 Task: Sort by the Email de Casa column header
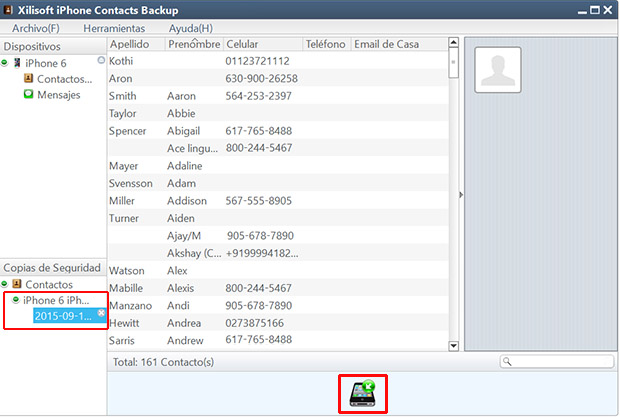(x=399, y=44)
